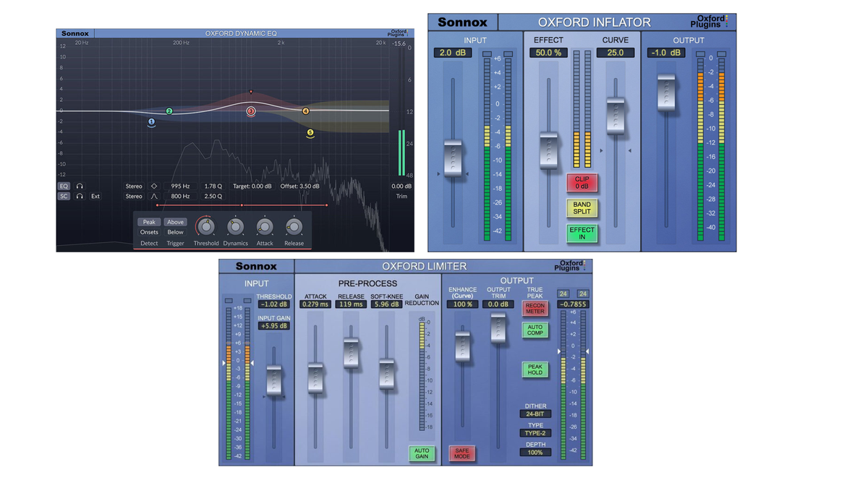Enable EFFECT IN on the Inflator

point(582,235)
